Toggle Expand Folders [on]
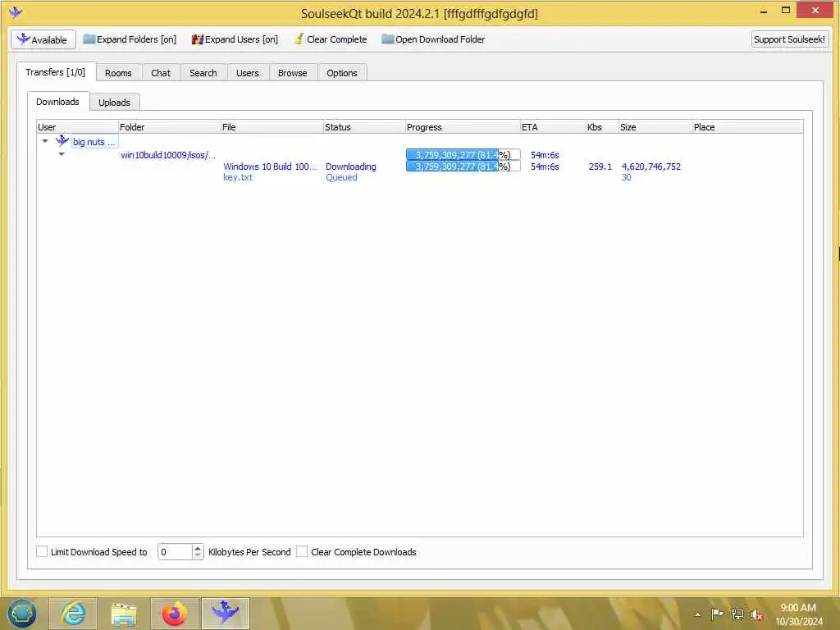This screenshot has width=840, height=630. point(130,39)
